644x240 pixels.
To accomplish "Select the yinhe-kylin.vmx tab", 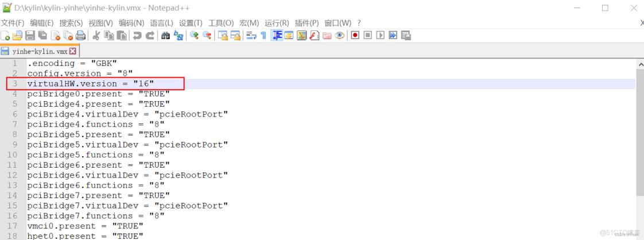I will pos(40,51).
